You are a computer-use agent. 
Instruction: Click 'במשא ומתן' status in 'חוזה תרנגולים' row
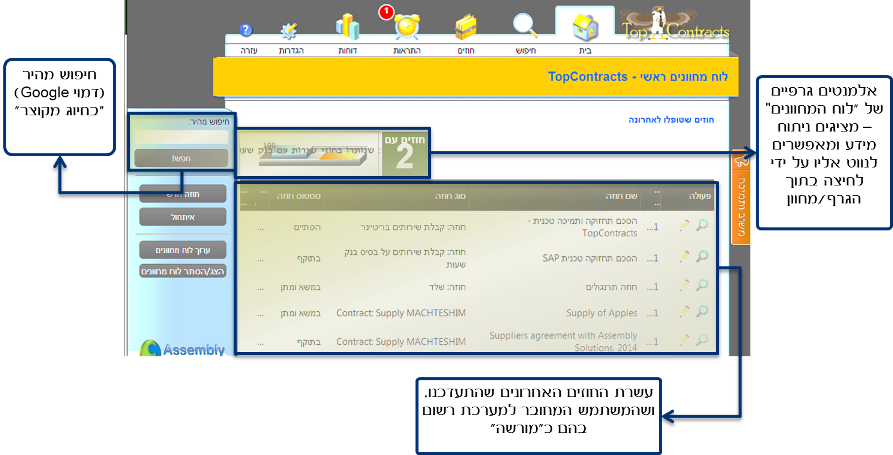coord(300,287)
